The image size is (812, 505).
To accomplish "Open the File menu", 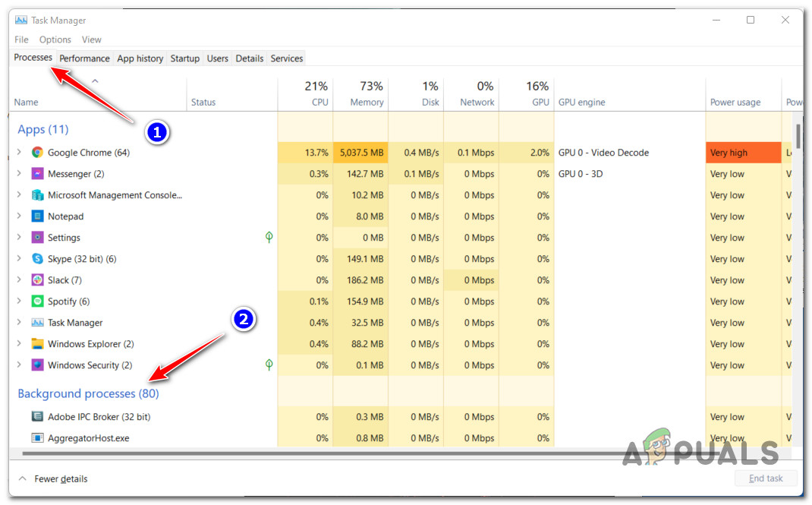I will [21, 39].
